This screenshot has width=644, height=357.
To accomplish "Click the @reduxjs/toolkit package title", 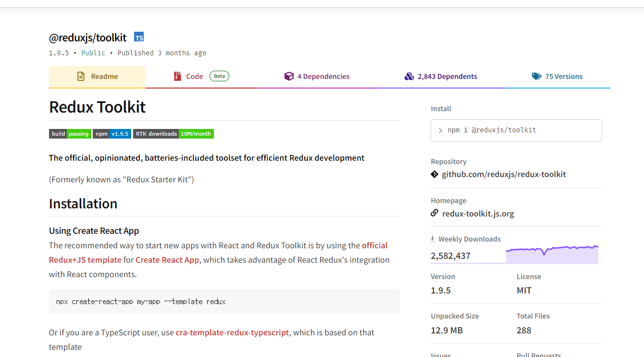I will coord(87,38).
